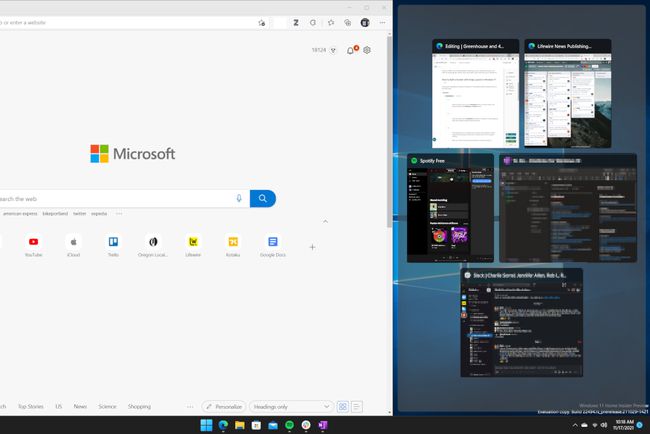Switch to Top Stories feed tab
The height and width of the screenshot is (434, 650).
(31, 407)
